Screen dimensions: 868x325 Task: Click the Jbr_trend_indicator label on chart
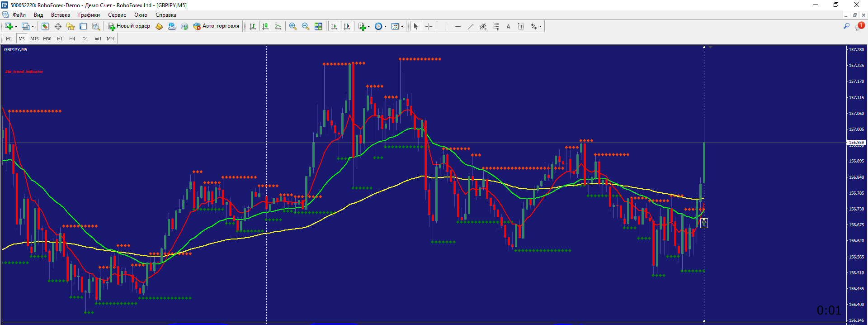click(x=24, y=72)
